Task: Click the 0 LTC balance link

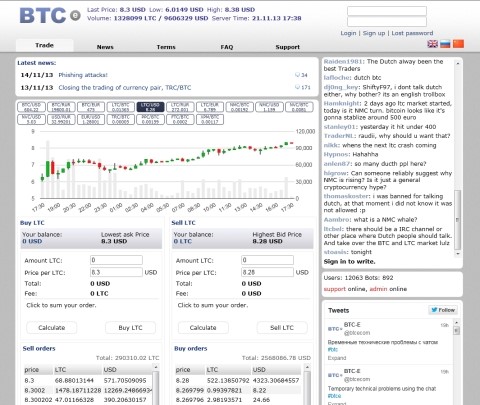Action: pos(183,241)
